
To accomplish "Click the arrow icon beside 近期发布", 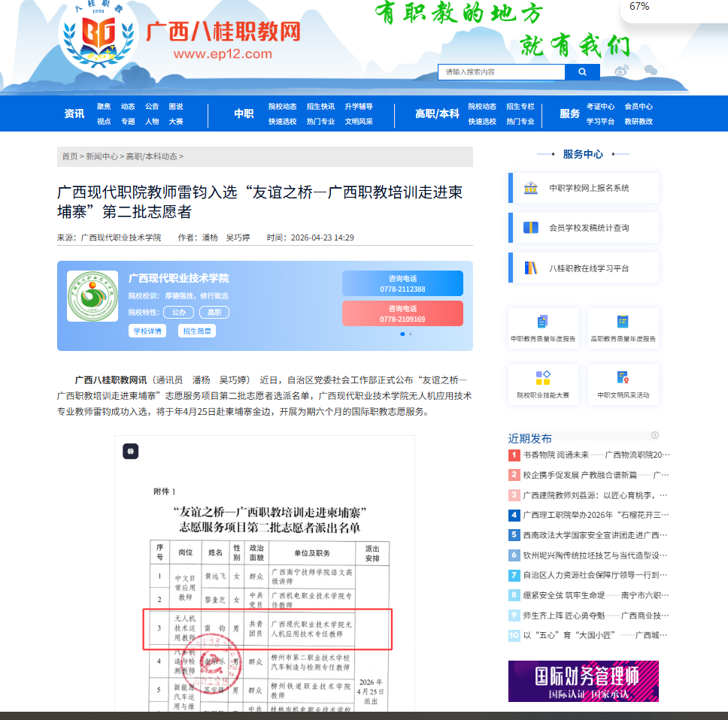I will 654,435.
